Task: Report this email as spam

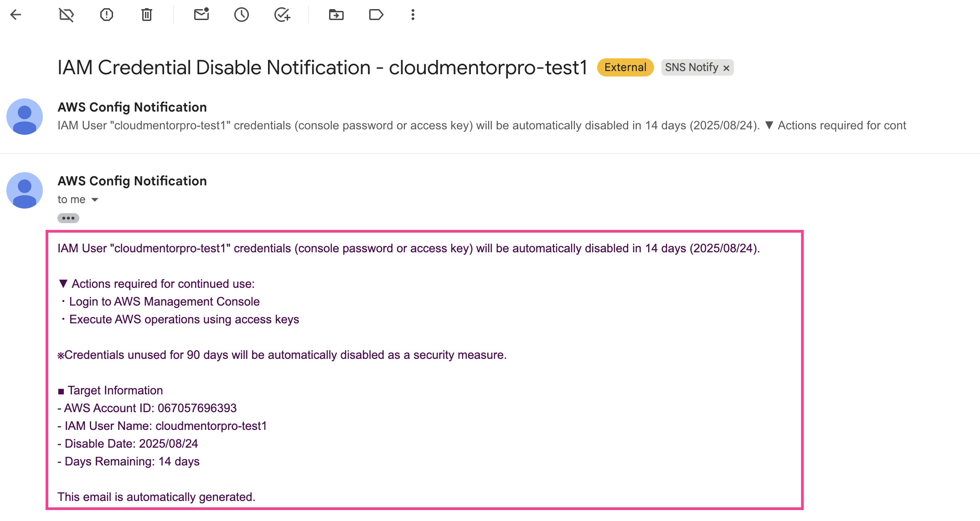Action: click(x=106, y=15)
